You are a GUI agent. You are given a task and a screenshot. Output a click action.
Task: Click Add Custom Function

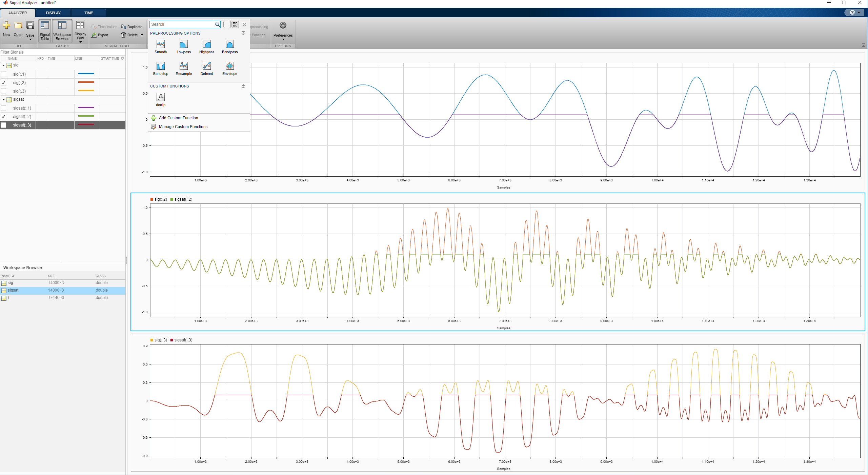pyautogui.click(x=178, y=118)
